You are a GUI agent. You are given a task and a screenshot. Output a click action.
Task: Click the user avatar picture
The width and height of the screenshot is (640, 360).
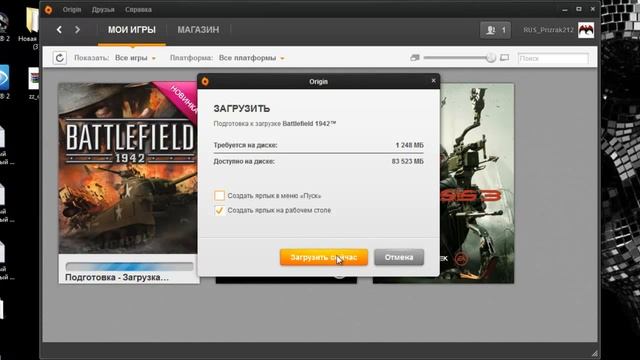pyautogui.click(x=586, y=30)
